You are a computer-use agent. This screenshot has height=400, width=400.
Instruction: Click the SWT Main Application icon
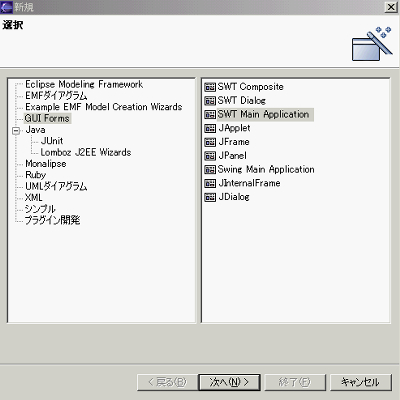pos(210,115)
